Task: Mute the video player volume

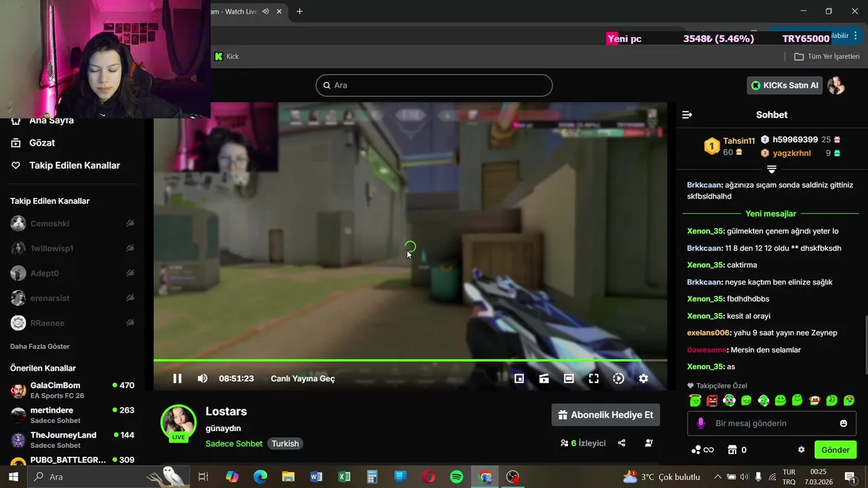Action: click(x=202, y=379)
